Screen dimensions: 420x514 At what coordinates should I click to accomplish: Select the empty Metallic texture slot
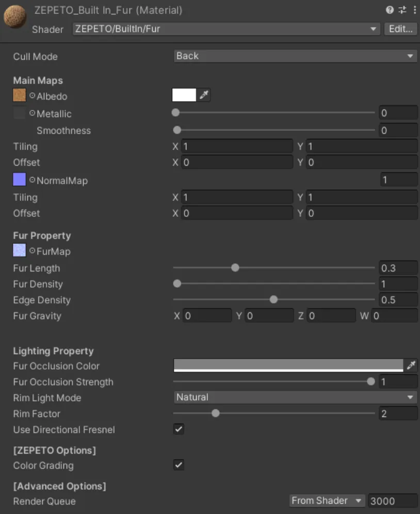[19, 113]
